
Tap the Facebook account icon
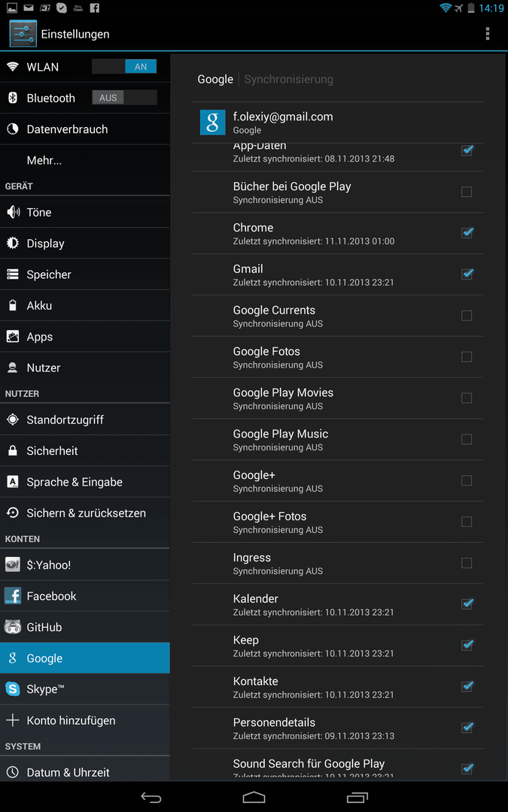pyautogui.click(x=13, y=596)
